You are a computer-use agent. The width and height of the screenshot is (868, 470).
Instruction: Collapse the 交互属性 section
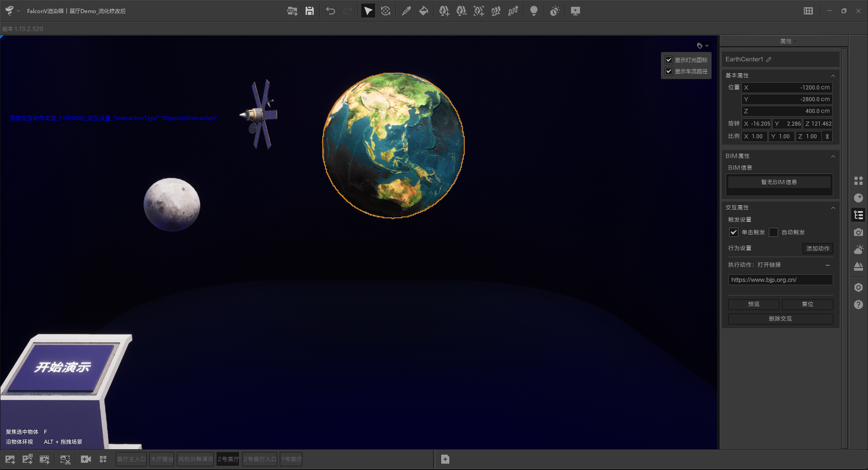(833, 208)
